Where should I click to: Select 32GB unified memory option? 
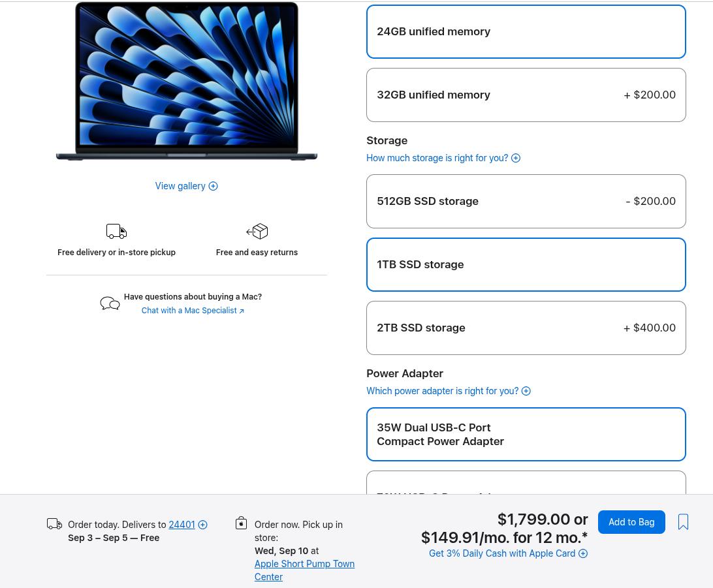[526, 95]
